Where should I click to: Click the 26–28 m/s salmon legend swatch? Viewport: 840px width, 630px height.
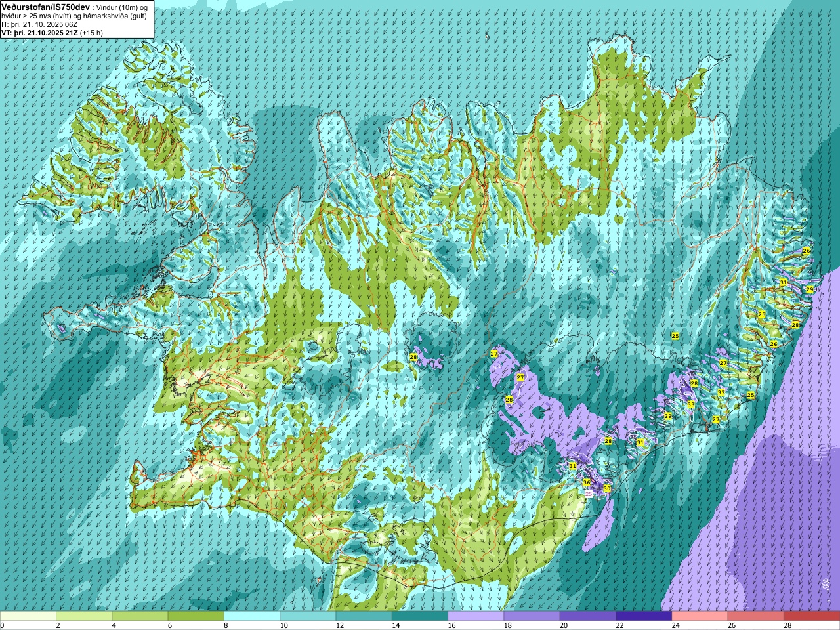coord(755,616)
